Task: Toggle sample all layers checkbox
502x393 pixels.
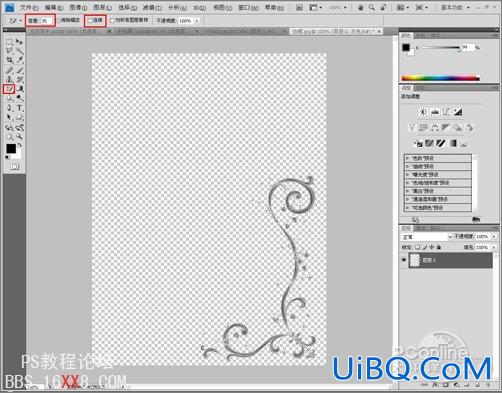Action: [x=112, y=21]
